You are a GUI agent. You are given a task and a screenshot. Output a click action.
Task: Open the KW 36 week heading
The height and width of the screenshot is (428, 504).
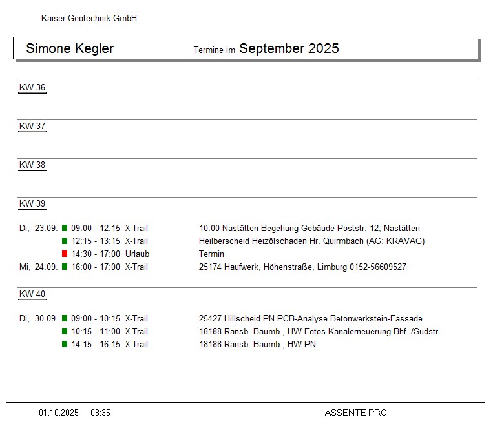point(32,88)
